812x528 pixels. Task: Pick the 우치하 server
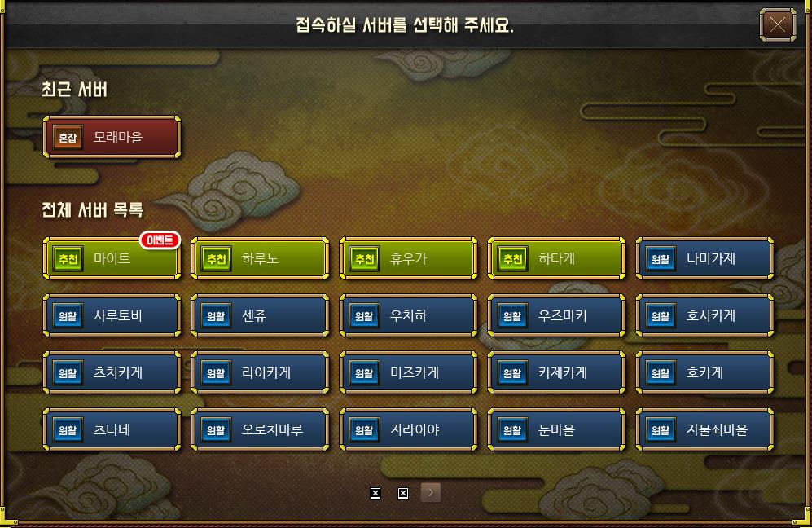pyautogui.click(x=408, y=315)
